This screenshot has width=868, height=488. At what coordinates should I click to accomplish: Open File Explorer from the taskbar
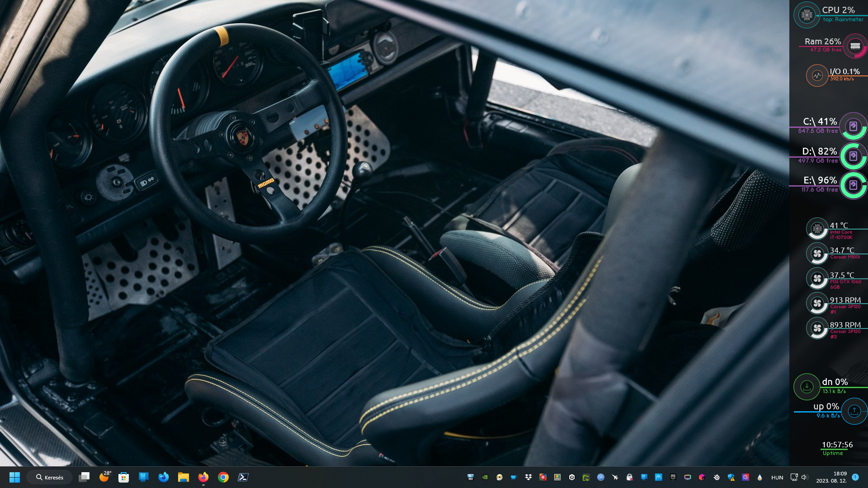183,477
